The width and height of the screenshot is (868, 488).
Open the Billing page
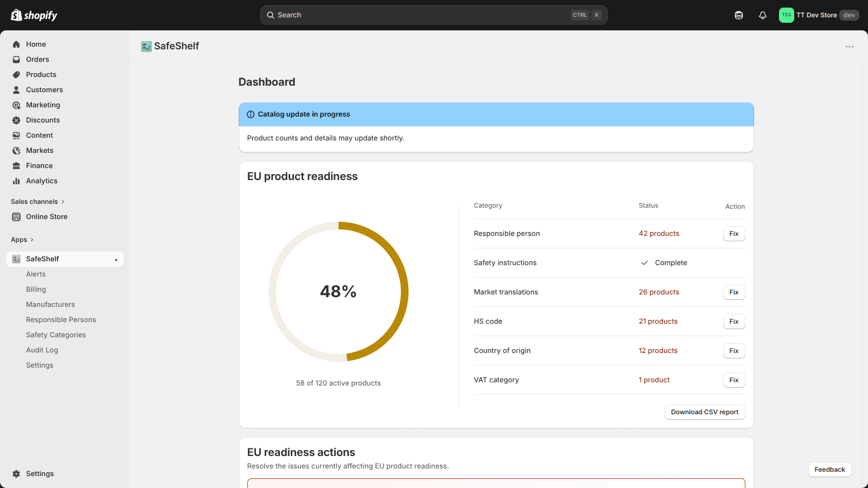[x=36, y=290]
